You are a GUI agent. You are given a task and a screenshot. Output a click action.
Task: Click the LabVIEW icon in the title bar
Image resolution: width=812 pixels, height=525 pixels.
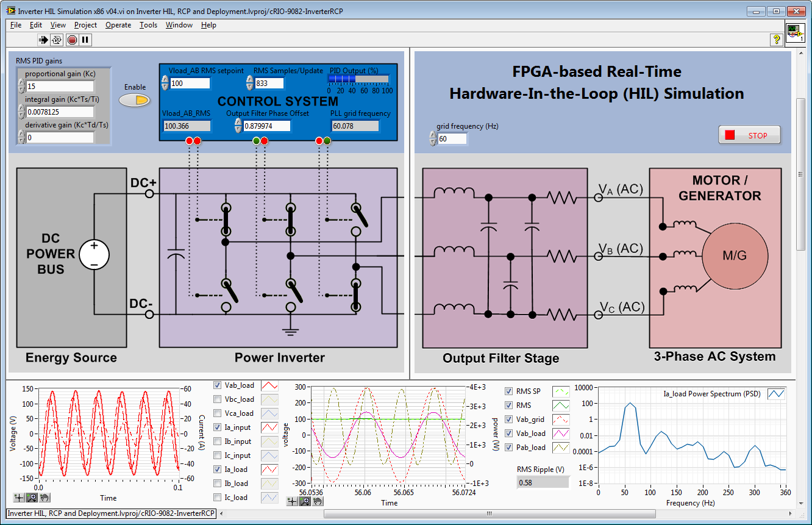pyautogui.click(x=11, y=11)
